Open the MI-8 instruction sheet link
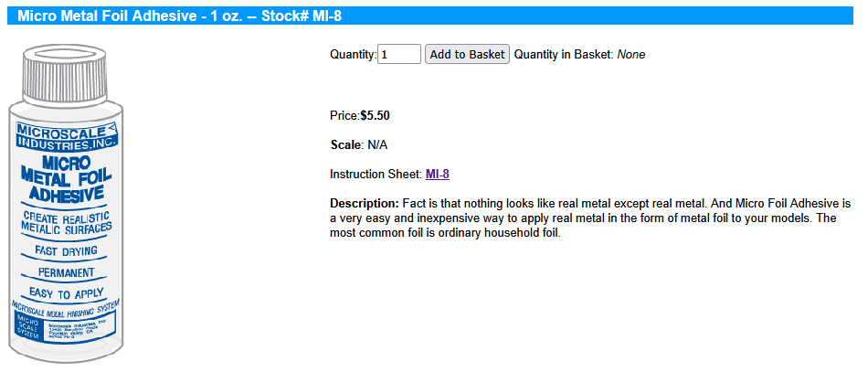The height and width of the screenshot is (372, 868). click(x=438, y=174)
